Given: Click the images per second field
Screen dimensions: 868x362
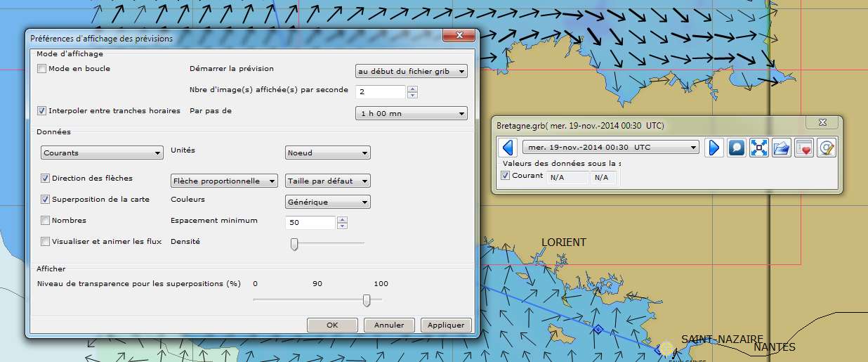Looking at the screenshot, I should tap(381, 92).
